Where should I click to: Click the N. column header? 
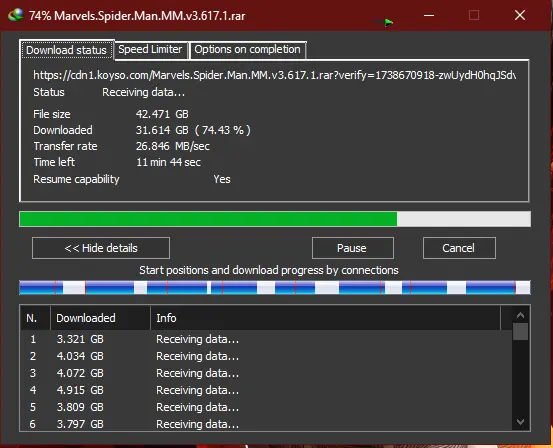(x=35, y=318)
